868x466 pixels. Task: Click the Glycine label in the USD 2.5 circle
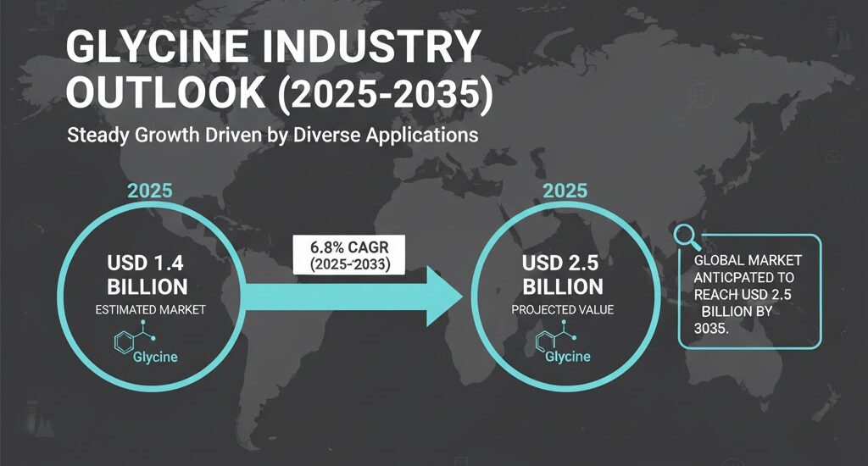click(x=567, y=357)
